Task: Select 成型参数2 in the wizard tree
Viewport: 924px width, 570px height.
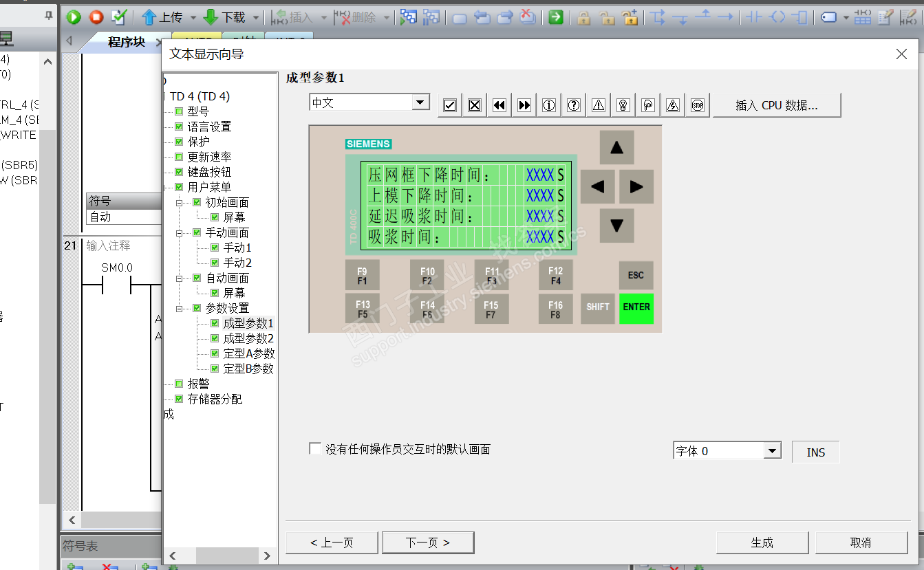Action: (x=248, y=338)
